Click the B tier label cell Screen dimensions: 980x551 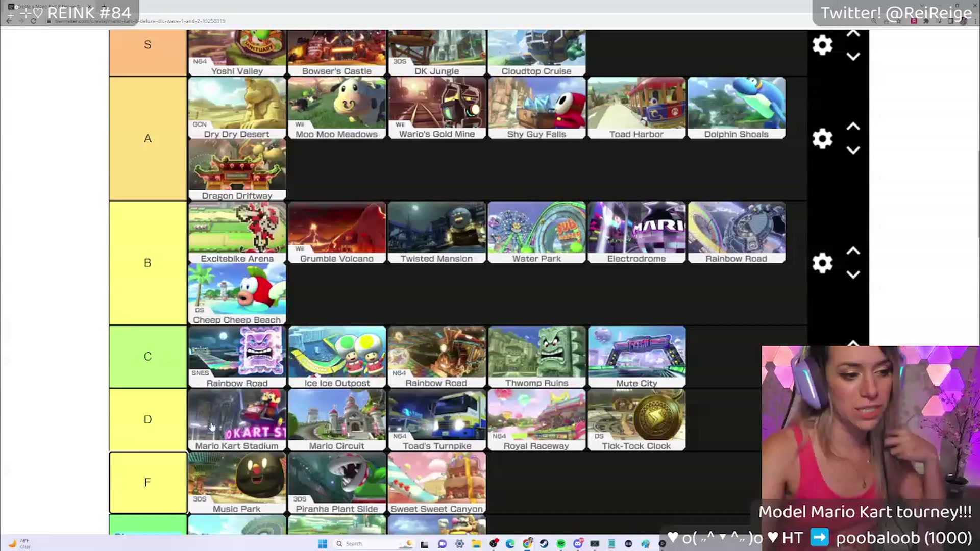148,263
